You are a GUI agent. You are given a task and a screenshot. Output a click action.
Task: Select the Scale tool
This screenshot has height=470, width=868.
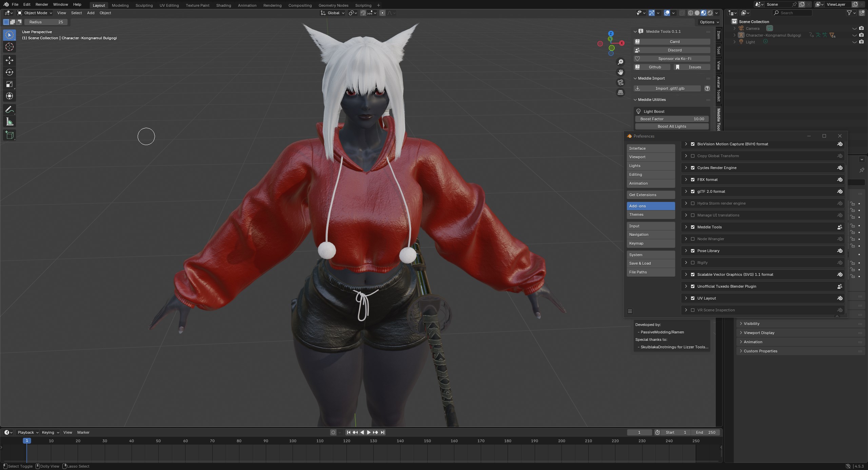pos(9,84)
